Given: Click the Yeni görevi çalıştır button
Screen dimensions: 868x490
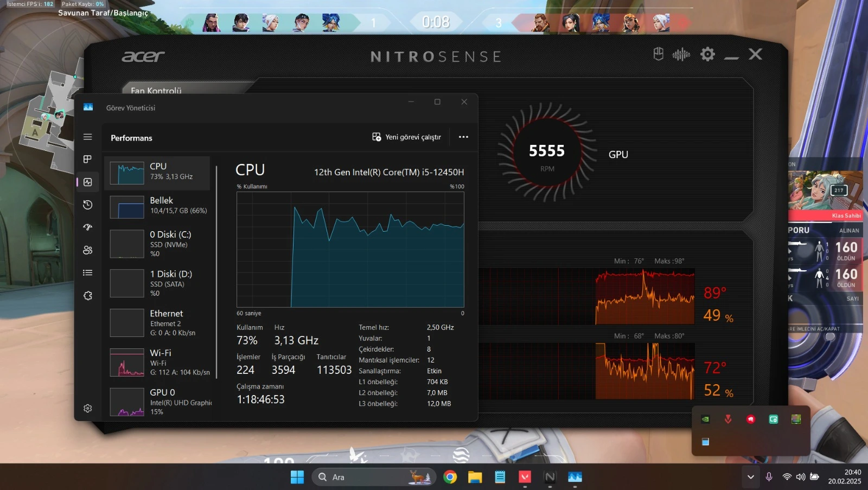Looking at the screenshot, I should pos(406,137).
